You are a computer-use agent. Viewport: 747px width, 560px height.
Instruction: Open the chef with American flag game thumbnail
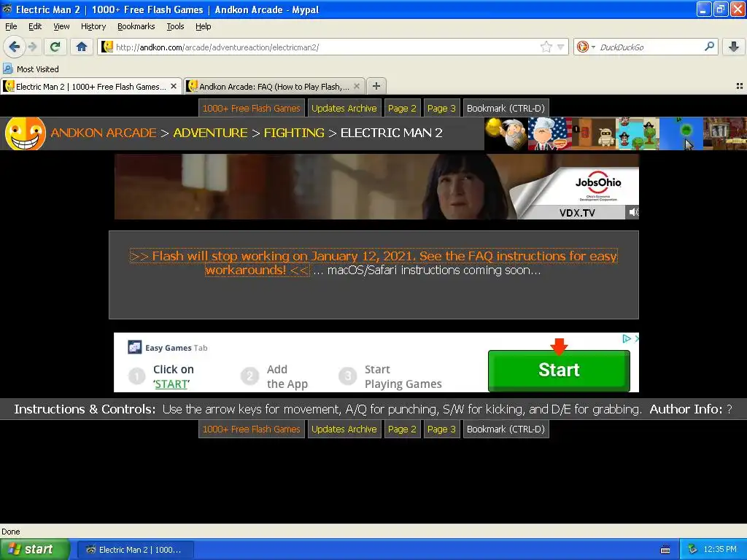coord(550,133)
